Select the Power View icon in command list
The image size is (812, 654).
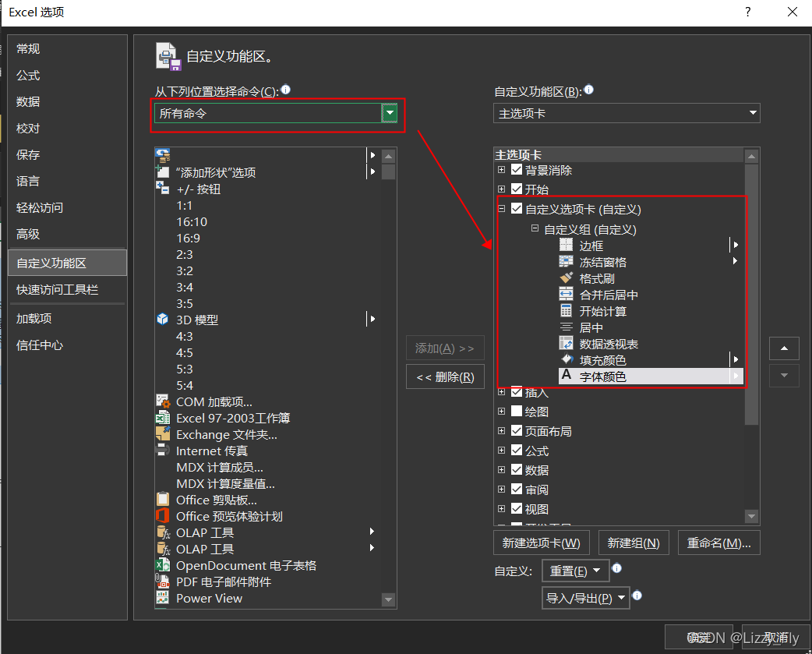coord(164,598)
